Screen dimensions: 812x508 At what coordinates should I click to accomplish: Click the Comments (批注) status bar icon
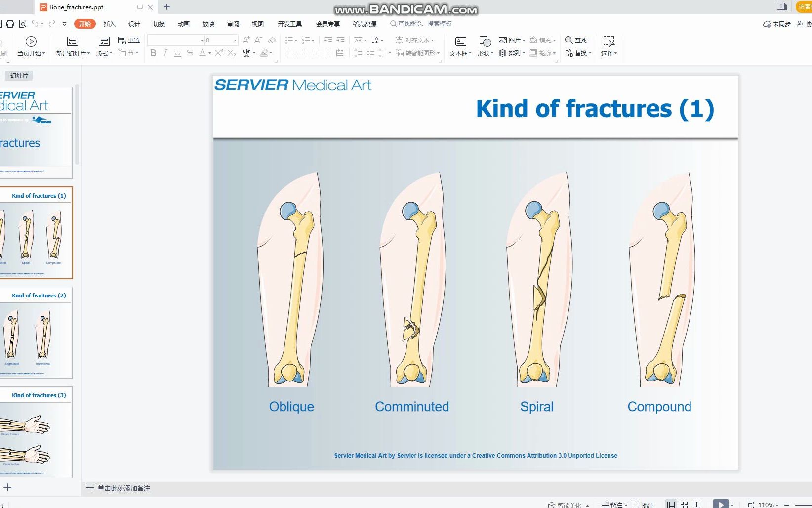click(x=643, y=505)
